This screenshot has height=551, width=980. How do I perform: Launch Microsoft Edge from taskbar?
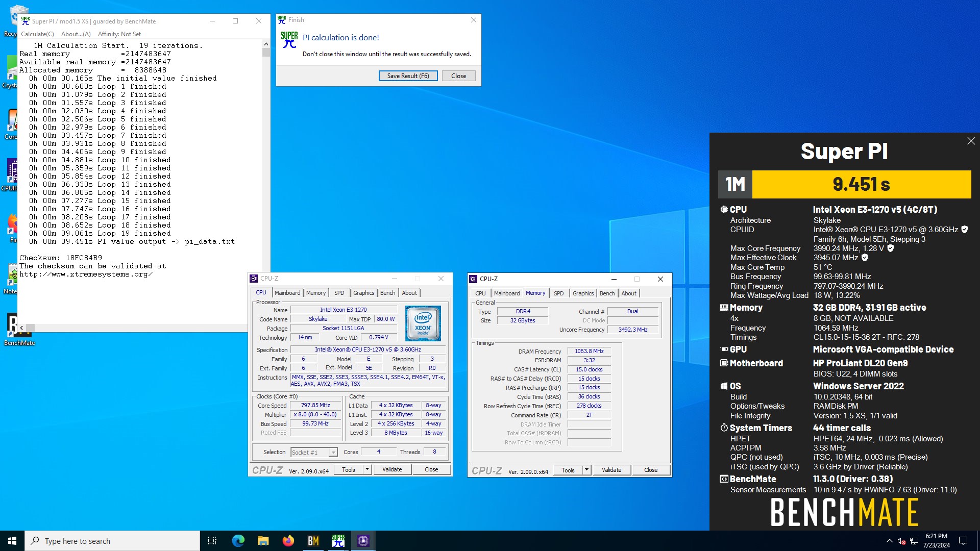pyautogui.click(x=238, y=541)
